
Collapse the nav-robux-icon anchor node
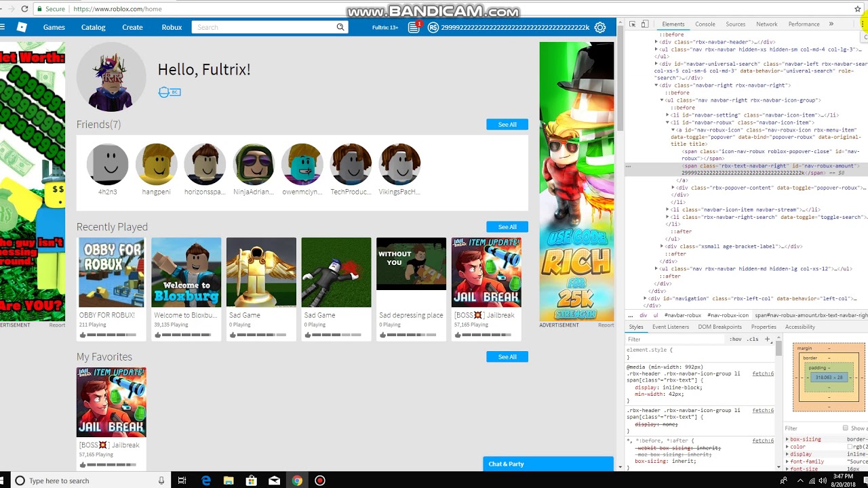[x=673, y=129]
